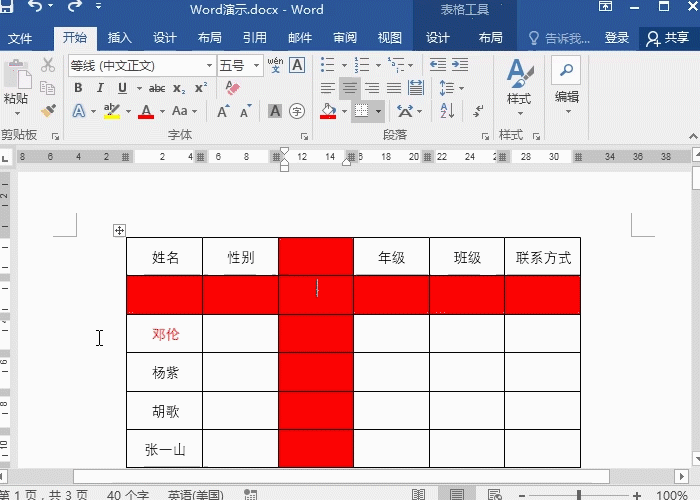Click the Clear Formatting eraser icon

233,88
